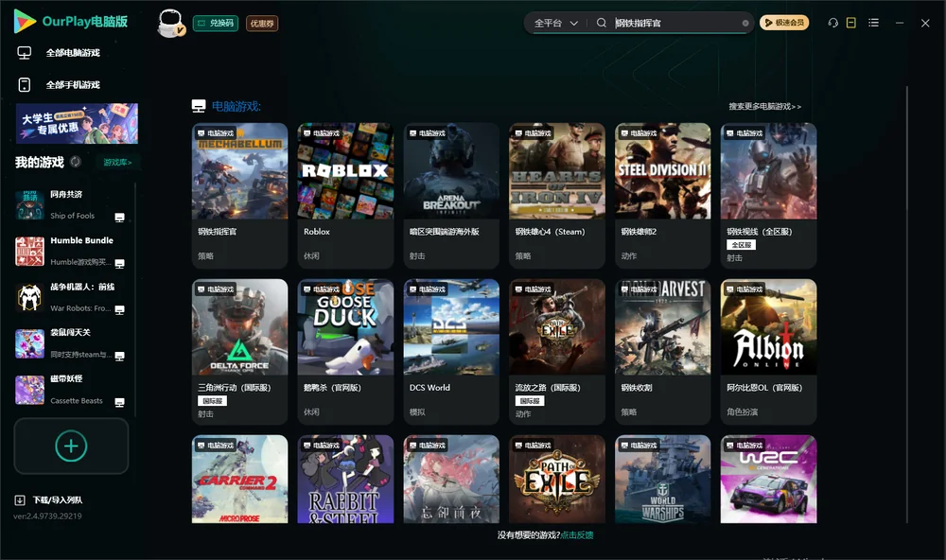Click the 优惠券 coupon button
The width and height of the screenshot is (946, 560).
pyautogui.click(x=262, y=24)
